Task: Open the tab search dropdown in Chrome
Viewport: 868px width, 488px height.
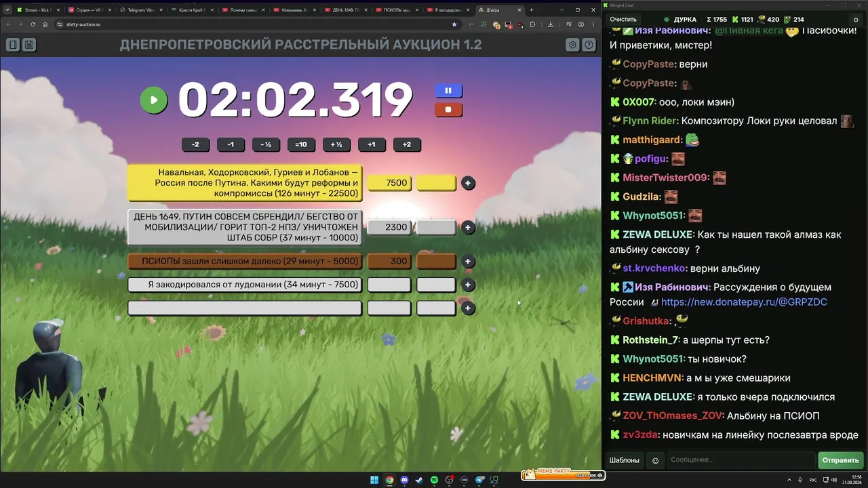Action: coord(7,10)
